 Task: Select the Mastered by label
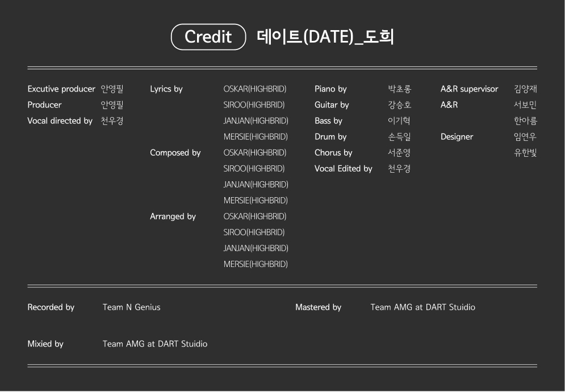[x=318, y=307]
